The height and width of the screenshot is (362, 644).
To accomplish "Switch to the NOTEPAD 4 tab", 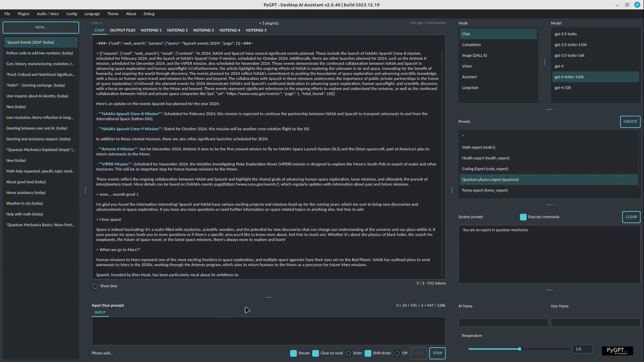I will (x=230, y=30).
